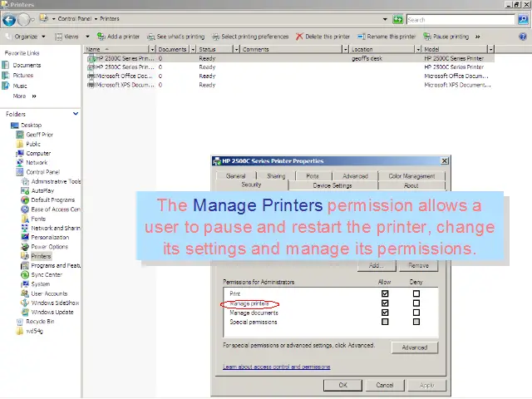The image size is (532, 399).
Task: Expand More favorite links
Action: pyautogui.click(x=24, y=96)
